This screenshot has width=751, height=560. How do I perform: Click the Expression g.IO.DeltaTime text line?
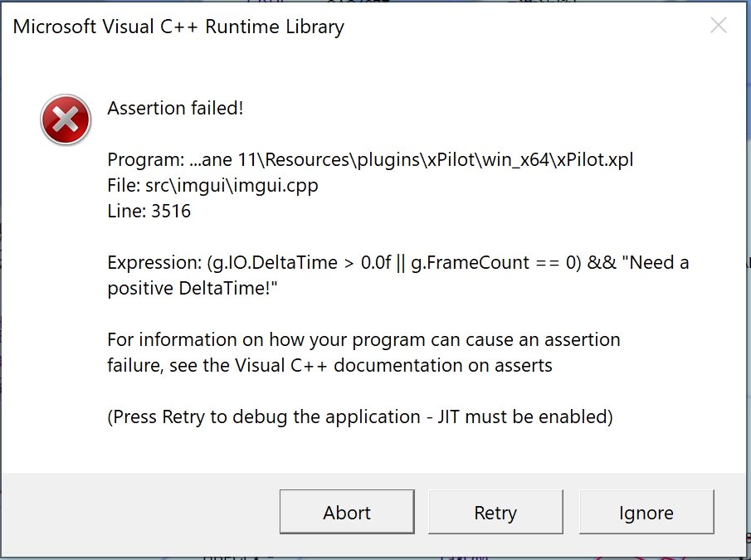398,263
